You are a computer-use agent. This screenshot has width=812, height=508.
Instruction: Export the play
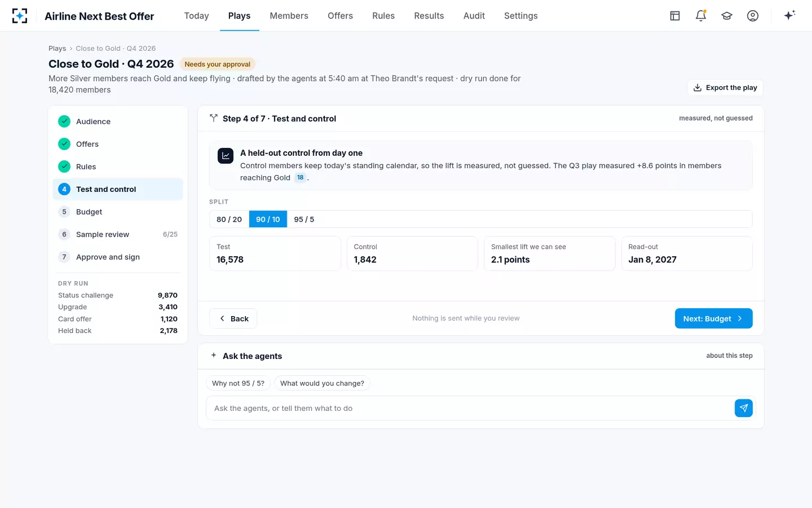point(725,87)
